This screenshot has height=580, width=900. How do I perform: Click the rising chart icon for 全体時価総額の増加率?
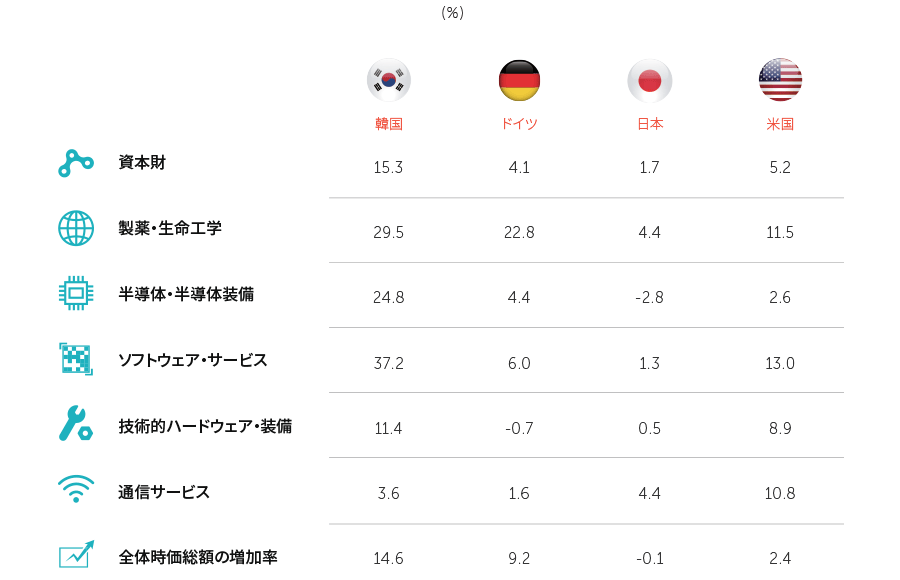pyautogui.click(x=76, y=554)
